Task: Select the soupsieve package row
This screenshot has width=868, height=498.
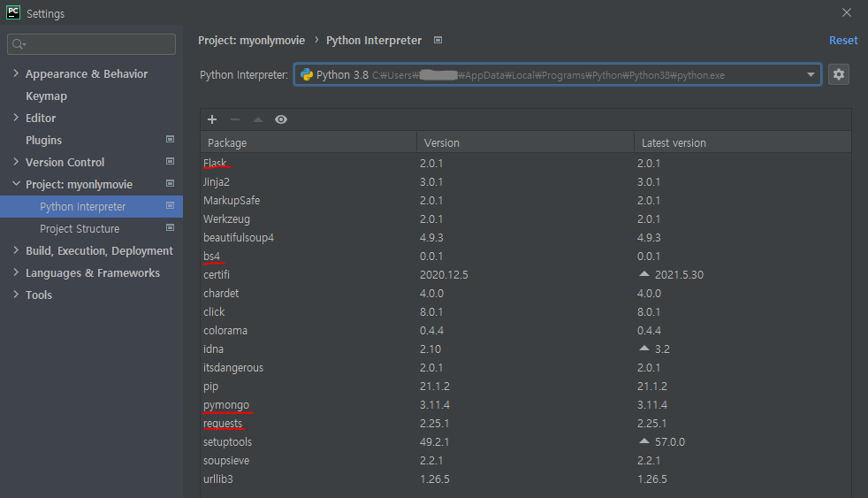Action: click(526, 460)
